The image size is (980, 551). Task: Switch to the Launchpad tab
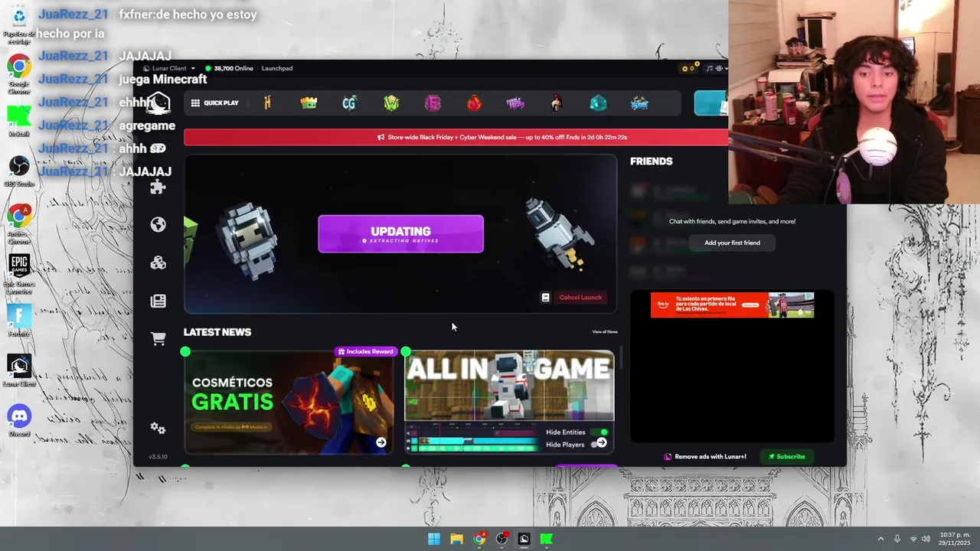(x=277, y=68)
